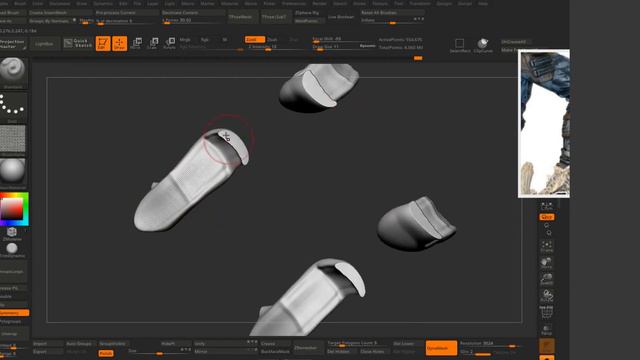Click the SwitchColor cube icon
Viewport: 640px width, 360px height.
pos(12,233)
